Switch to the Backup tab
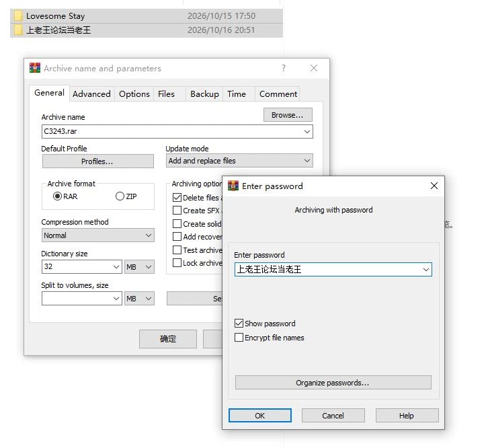The width and height of the screenshot is (488, 448). point(204,94)
